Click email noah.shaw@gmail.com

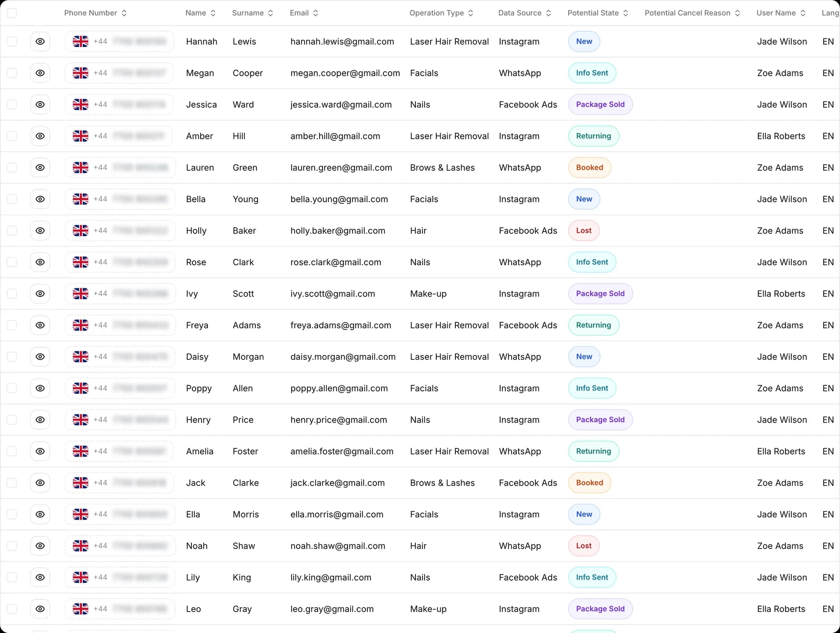[338, 546]
